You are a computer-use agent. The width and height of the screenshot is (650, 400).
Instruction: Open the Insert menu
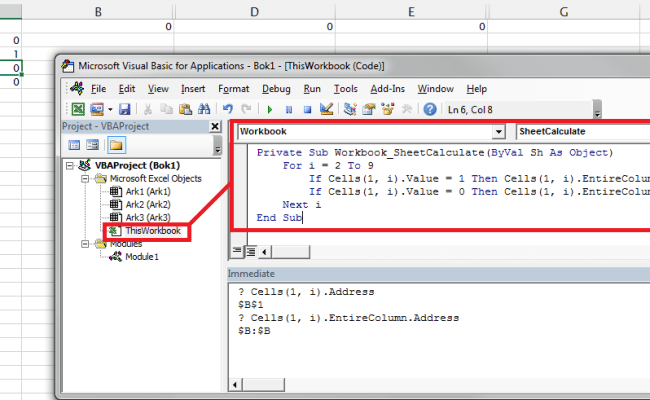[193, 89]
